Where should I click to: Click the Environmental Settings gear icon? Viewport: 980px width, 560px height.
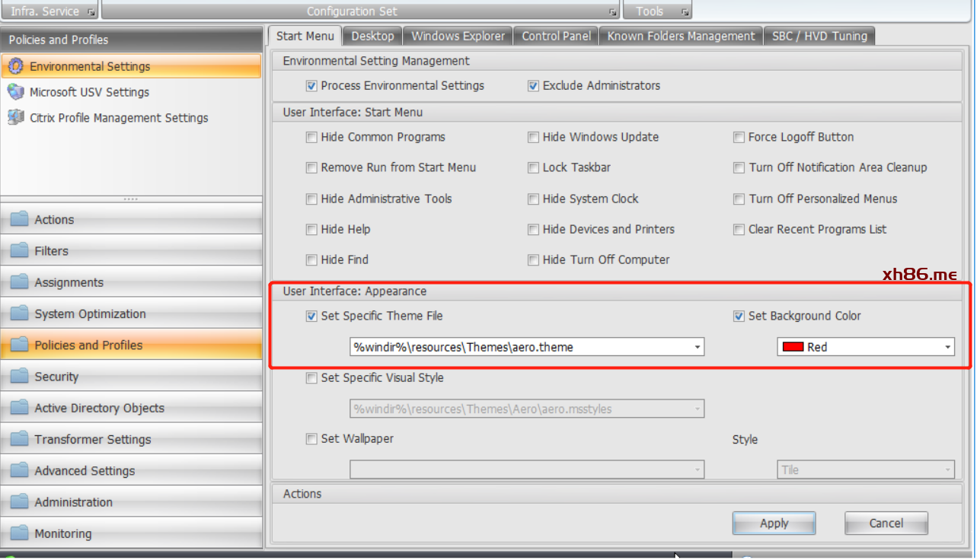tap(15, 66)
